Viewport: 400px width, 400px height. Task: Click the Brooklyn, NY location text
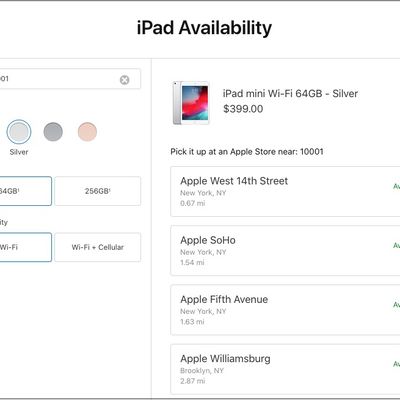coord(202,371)
